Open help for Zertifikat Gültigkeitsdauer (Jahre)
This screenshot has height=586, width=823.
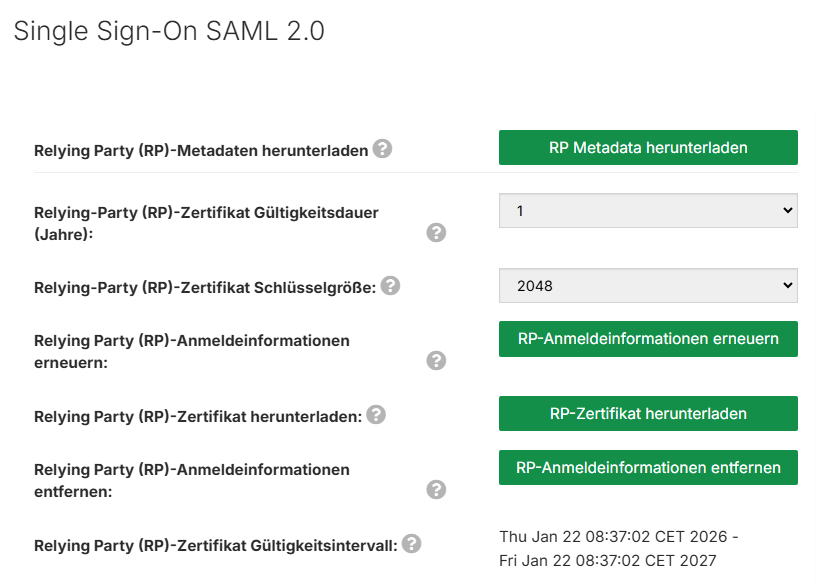pyautogui.click(x=436, y=233)
